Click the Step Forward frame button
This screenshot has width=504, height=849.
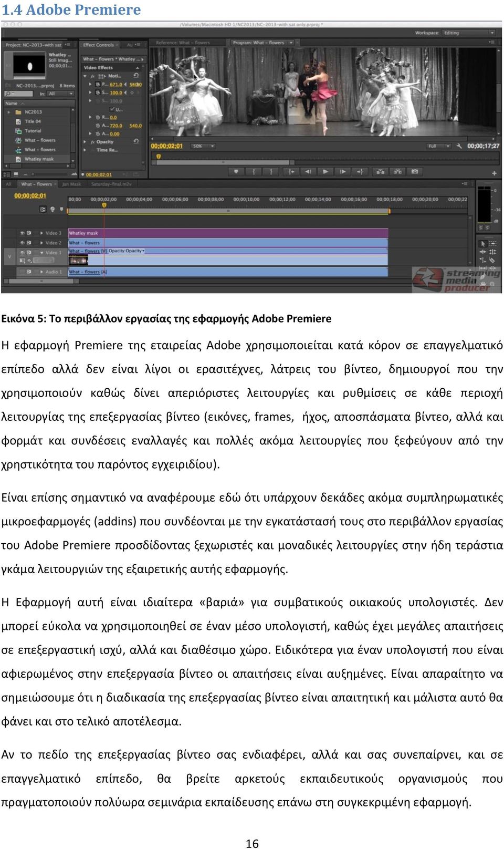tap(343, 172)
